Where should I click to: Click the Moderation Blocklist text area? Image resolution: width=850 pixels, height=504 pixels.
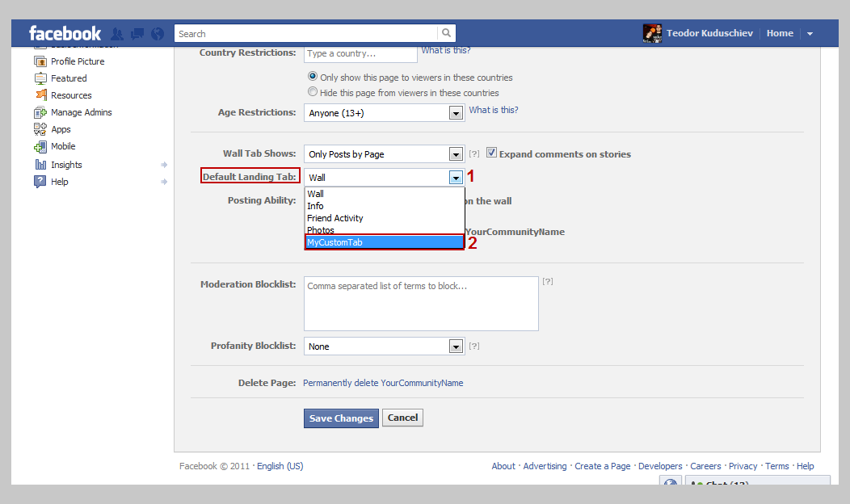coord(421,304)
